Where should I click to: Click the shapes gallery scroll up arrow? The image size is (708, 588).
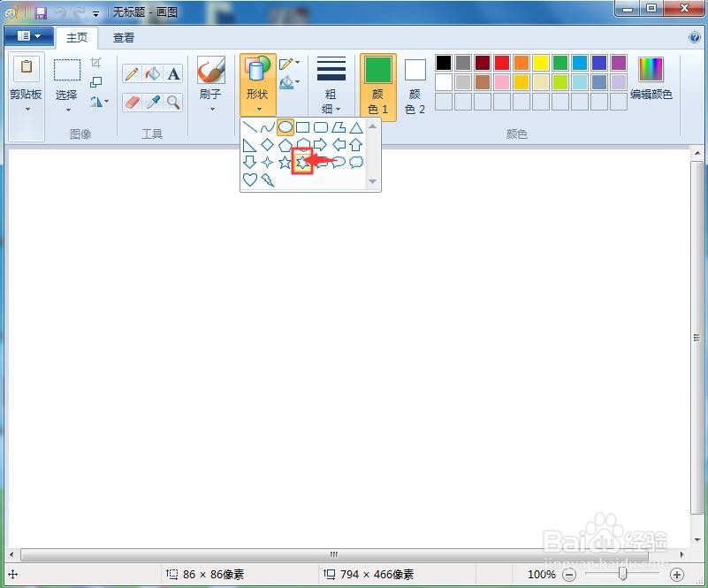click(372, 126)
